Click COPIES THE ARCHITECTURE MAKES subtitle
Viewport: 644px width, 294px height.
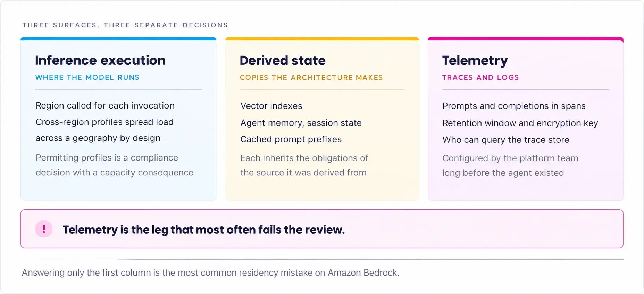click(311, 78)
